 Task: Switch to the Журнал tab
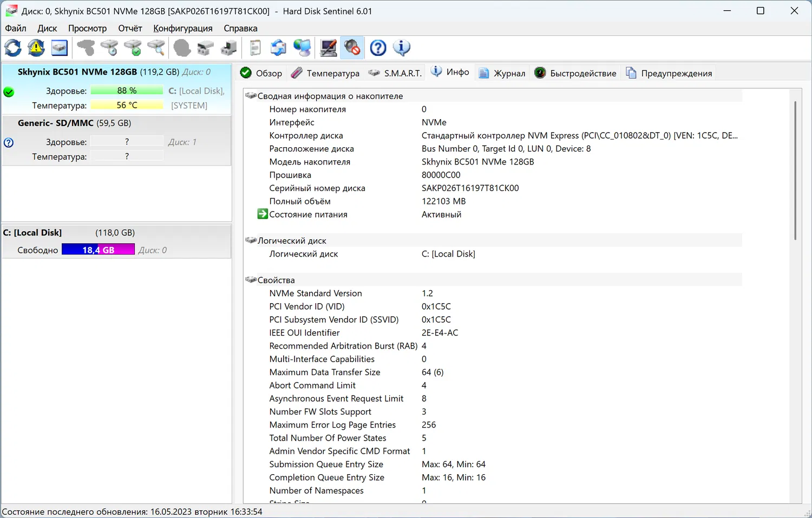click(x=502, y=73)
